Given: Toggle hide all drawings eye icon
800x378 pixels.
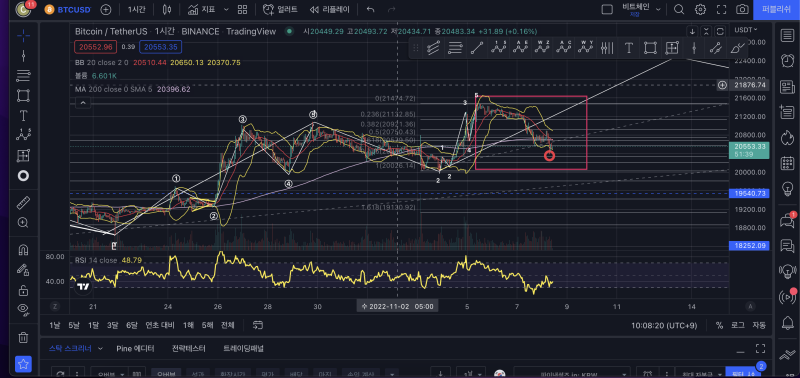Looking at the screenshot, I should click(x=23, y=308).
